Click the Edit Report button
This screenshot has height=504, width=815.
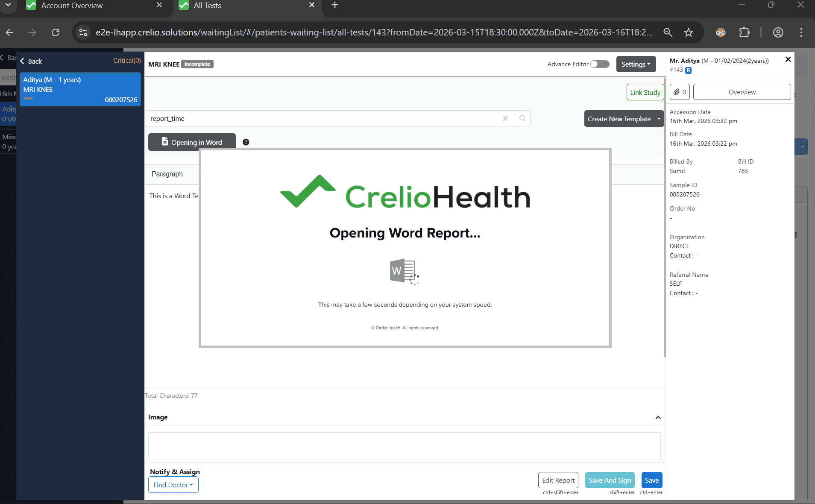pyautogui.click(x=558, y=480)
